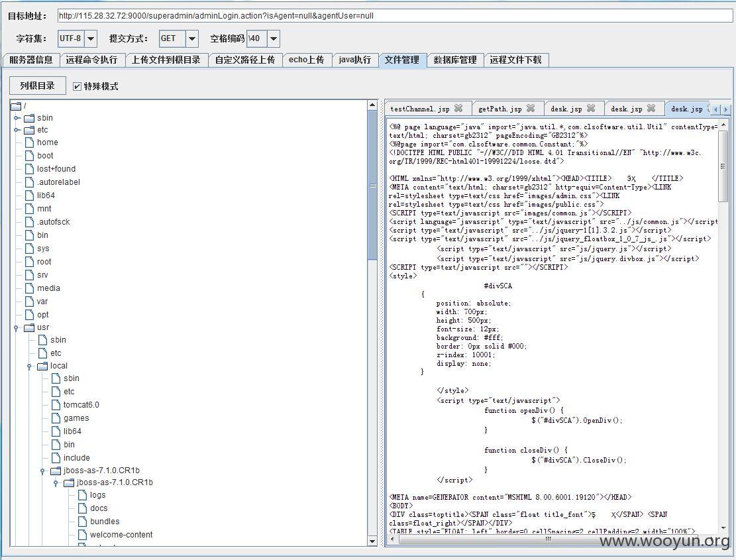Open the java执行 tab

tap(355, 60)
